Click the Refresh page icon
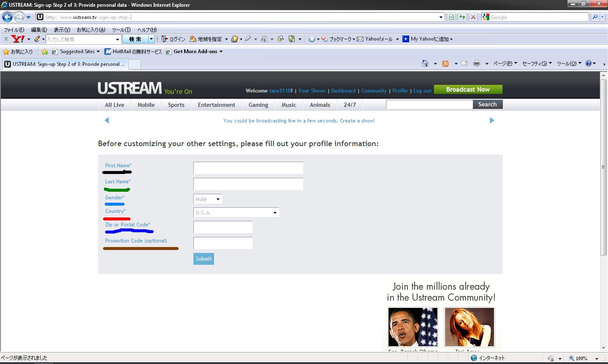The image size is (608, 364). click(462, 17)
